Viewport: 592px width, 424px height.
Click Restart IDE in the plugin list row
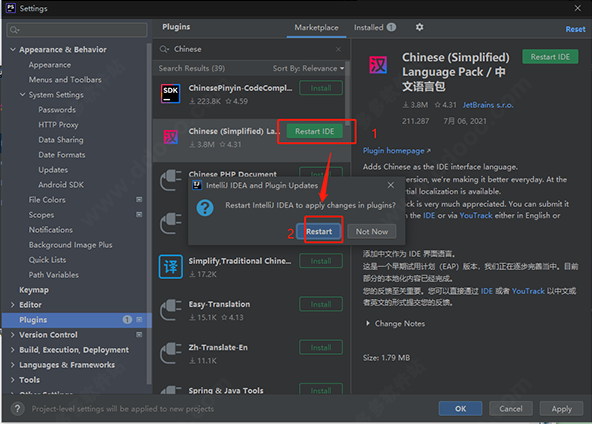[x=314, y=131]
